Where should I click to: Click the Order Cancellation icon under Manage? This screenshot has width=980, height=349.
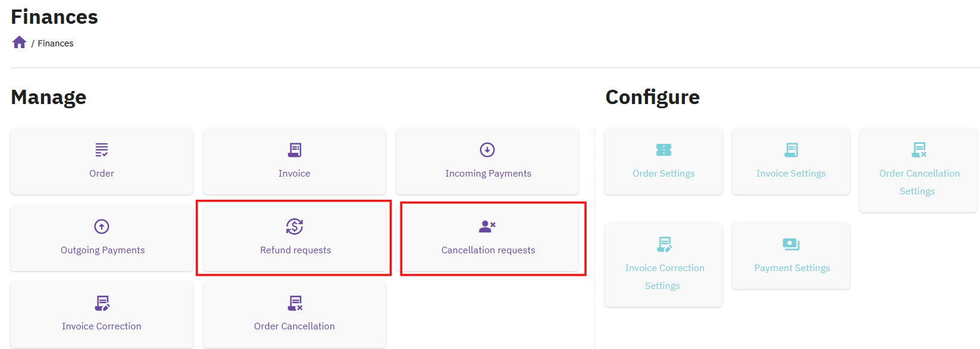click(x=295, y=303)
